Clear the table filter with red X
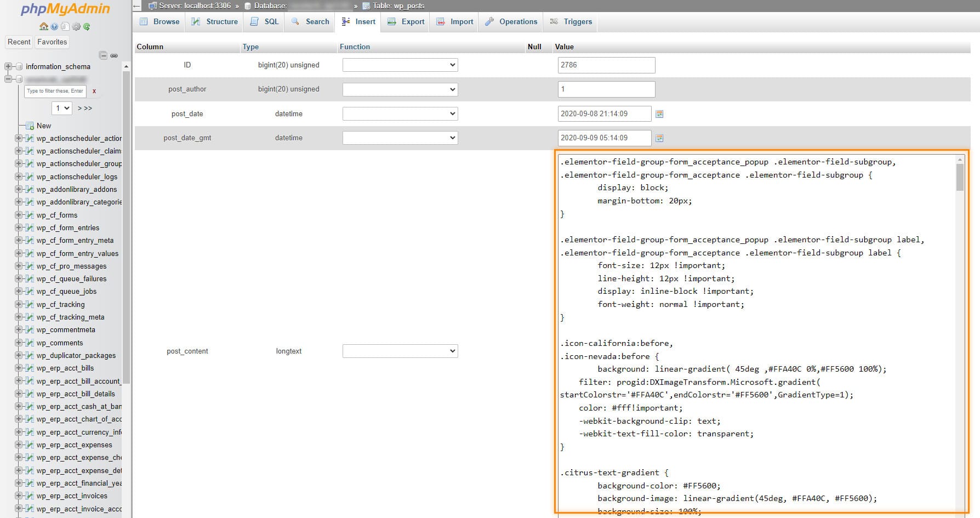This screenshot has width=980, height=518. pyautogui.click(x=94, y=92)
